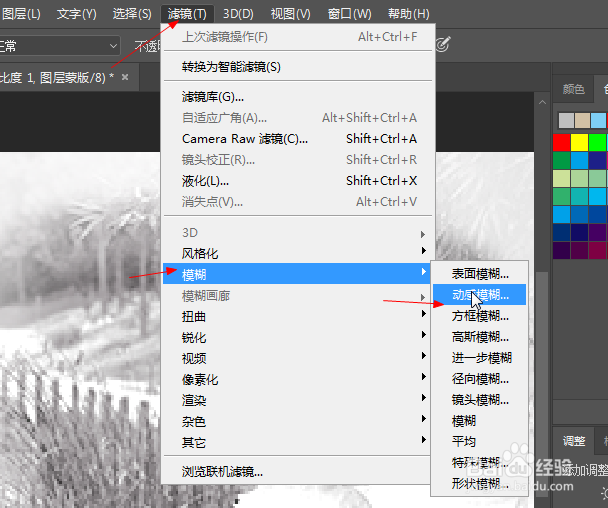
Task: Open Camera Raw 滤镜(C)...
Action: (298, 138)
